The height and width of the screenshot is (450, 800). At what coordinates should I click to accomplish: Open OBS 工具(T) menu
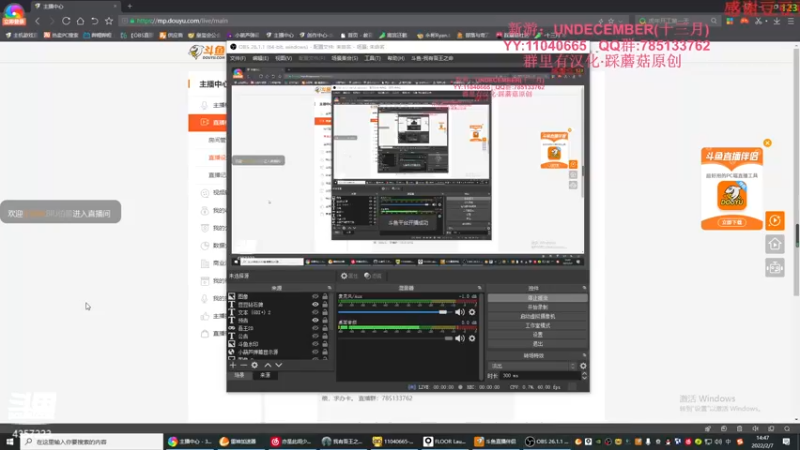[x=372, y=58]
